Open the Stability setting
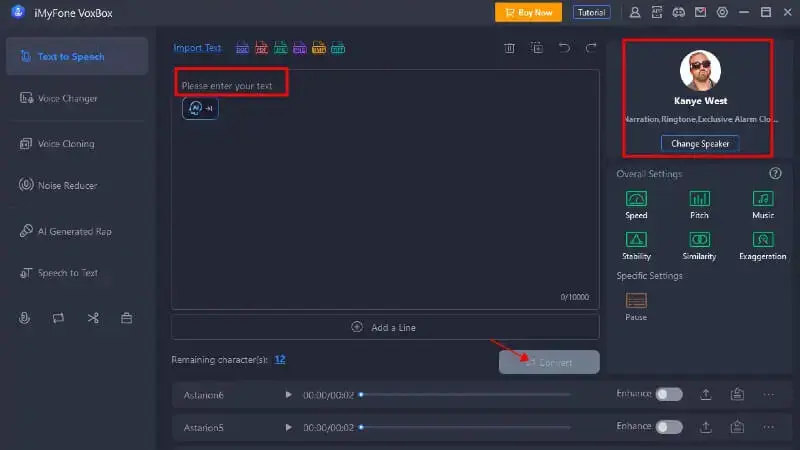This screenshot has width=800, height=450. [x=636, y=246]
